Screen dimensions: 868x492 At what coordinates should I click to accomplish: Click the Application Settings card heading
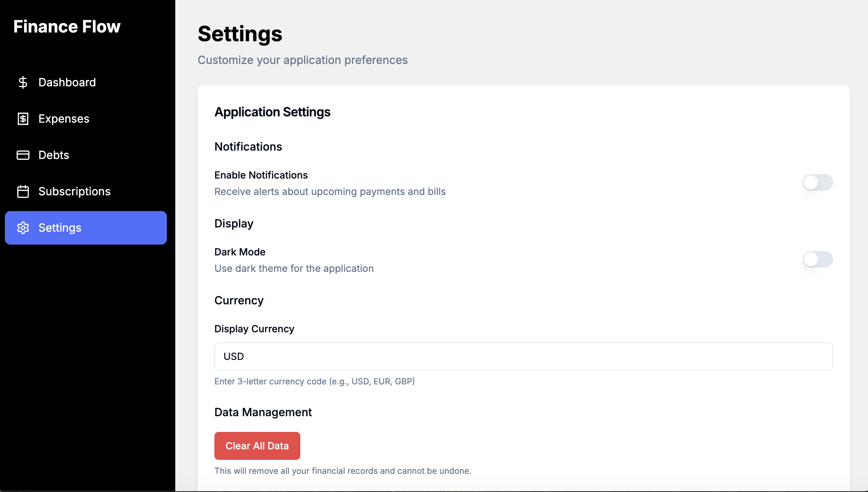pyautogui.click(x=272, y=112)
